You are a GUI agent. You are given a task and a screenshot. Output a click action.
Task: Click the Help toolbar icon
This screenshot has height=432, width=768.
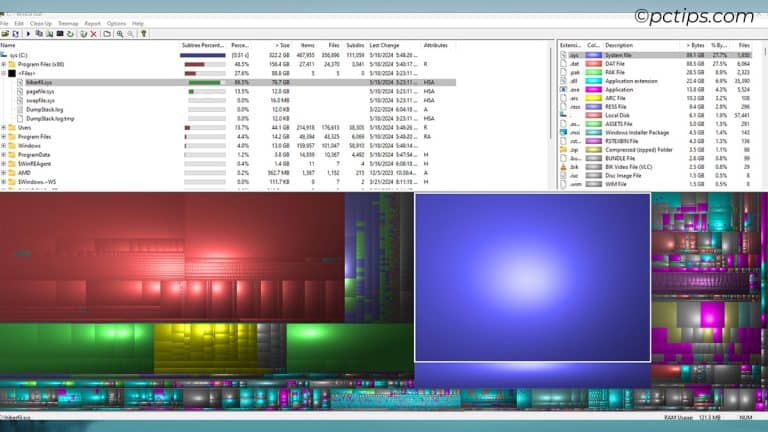tap(144, 33)
